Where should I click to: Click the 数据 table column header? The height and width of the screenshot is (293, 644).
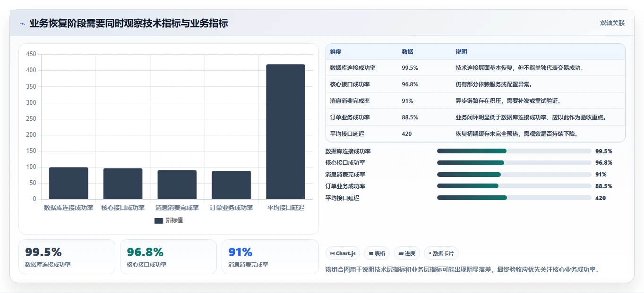[x=407, y=52]
